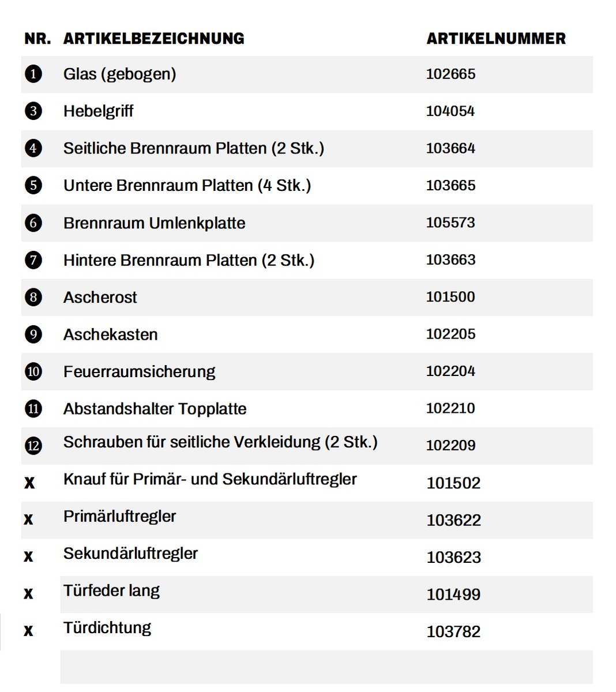This screenshot has width=616, height=692.
Task: Click the numbered circle icon 3
Action: 33,111
